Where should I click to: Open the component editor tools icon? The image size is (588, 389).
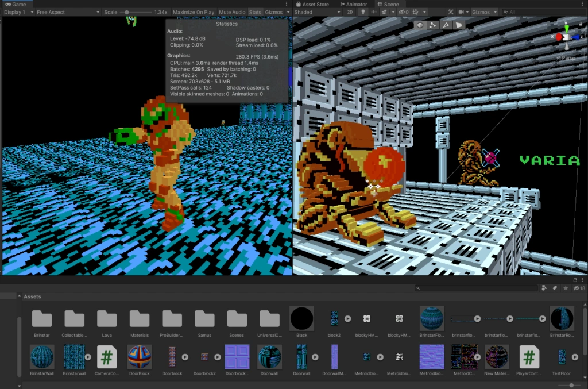[x=450, y=12]
